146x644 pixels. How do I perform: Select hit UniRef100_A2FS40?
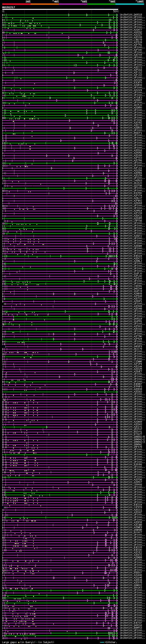[131, 50]
